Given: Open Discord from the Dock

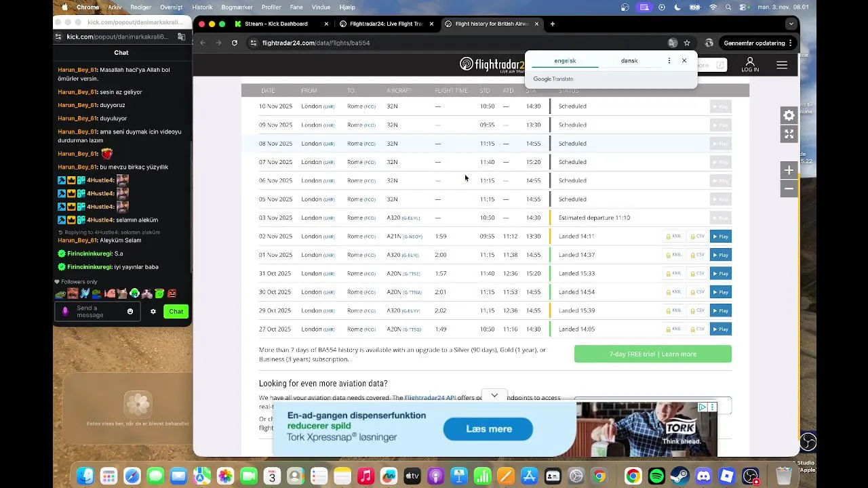Looking at the screenshot, I should [x=703, y=476].
